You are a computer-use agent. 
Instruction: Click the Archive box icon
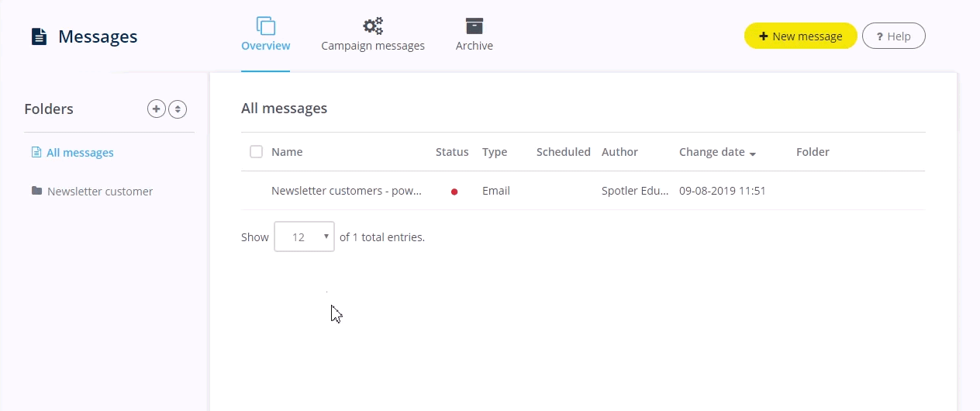coord(474,26)
